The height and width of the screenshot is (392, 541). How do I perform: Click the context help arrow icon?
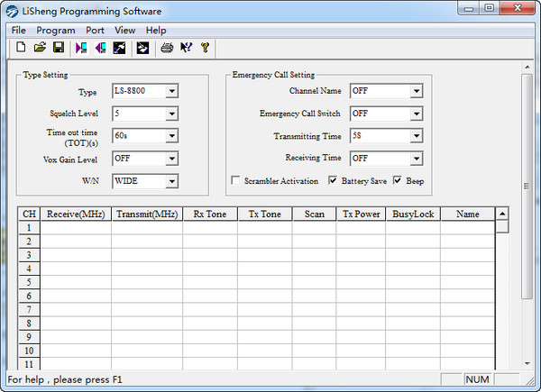186,48
